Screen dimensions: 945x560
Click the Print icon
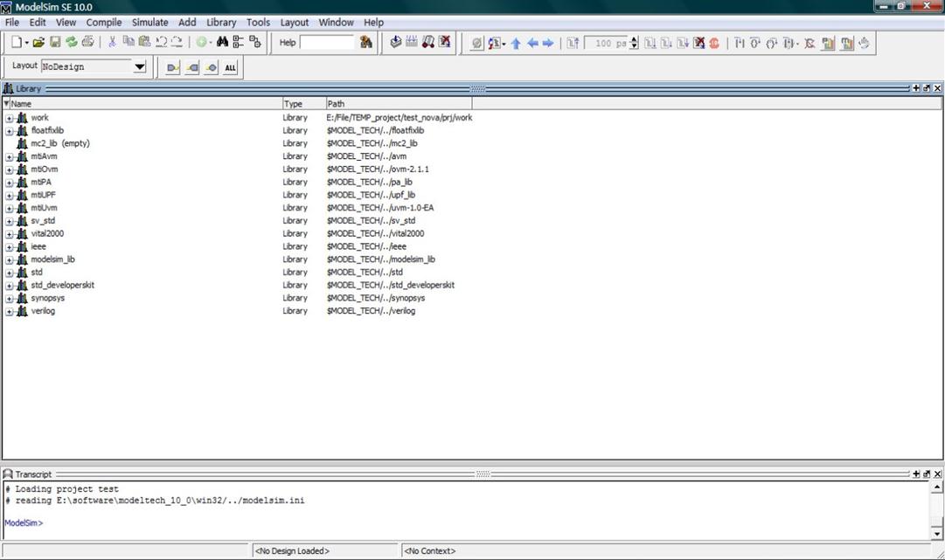click(88, 42)
